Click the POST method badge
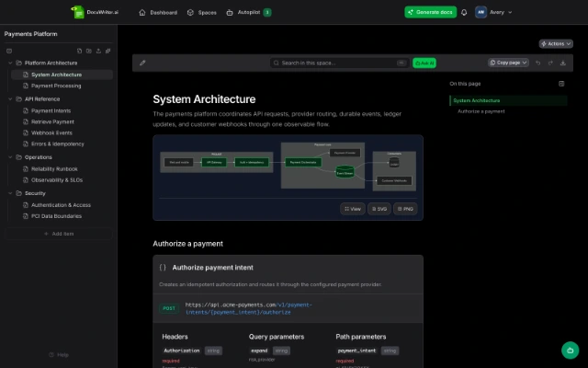 coord(169,308)
